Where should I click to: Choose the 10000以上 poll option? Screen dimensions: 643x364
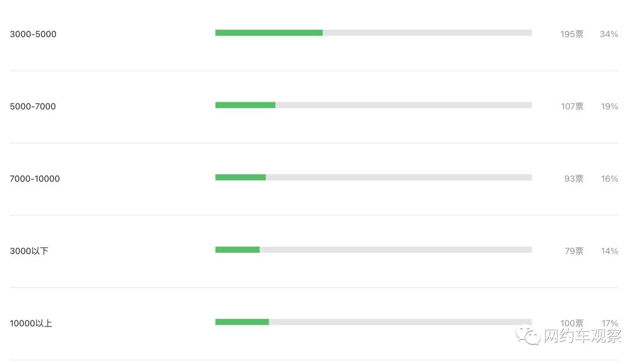[31, 324]
